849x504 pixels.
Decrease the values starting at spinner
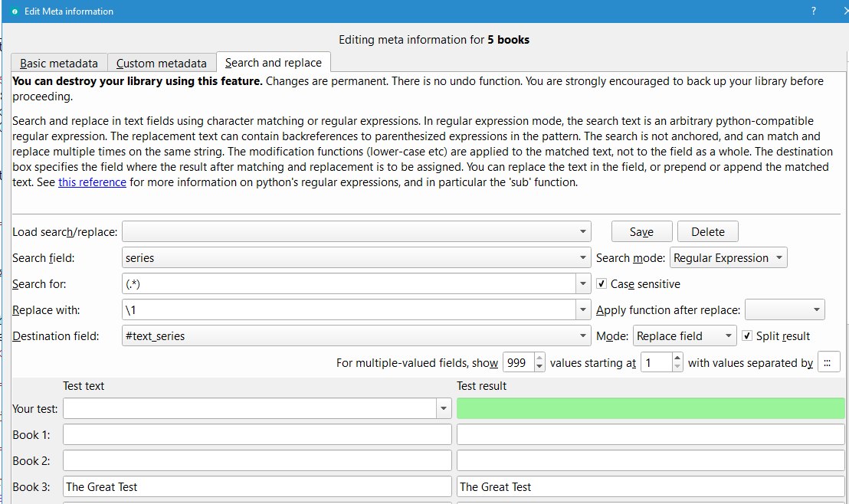[x=677, y=367]
